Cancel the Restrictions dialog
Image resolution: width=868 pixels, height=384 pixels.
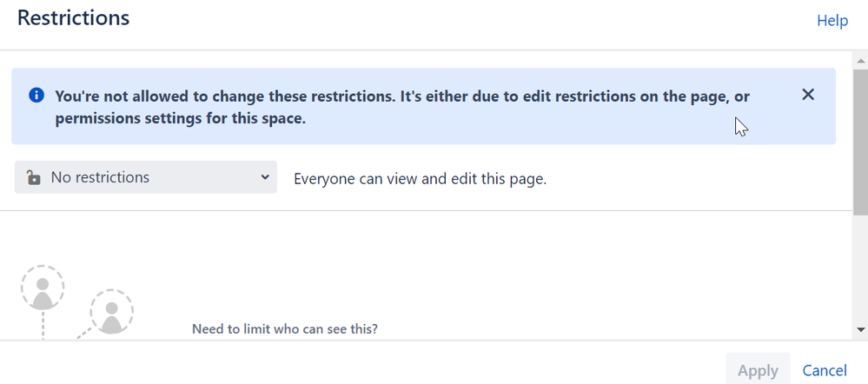click(x=825, y=370)
